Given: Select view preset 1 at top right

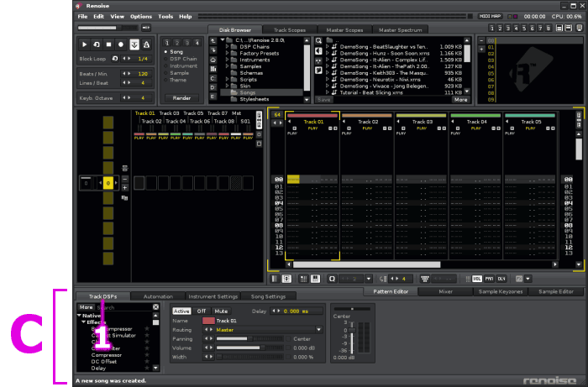Looking at the screenshot, I should pos(491,28).
